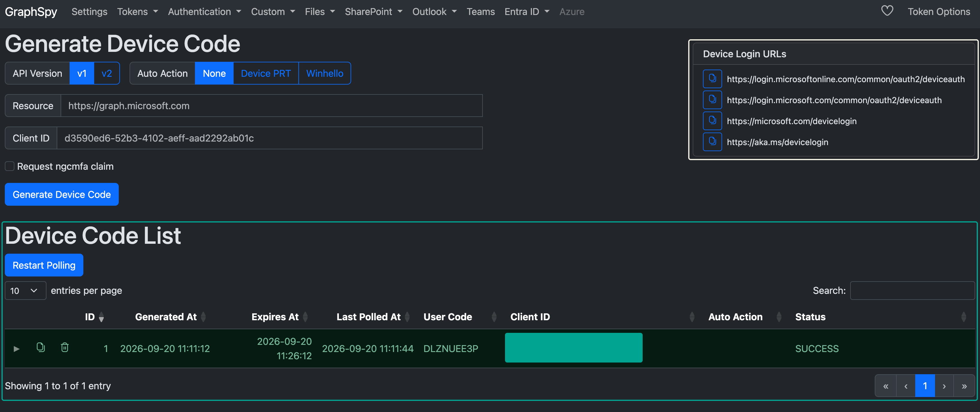Click Last Polled At value 2026-09-20 11:11:44
Image resolution: width=980 pixels, height=412 pixels.
(x=368, y=348)
